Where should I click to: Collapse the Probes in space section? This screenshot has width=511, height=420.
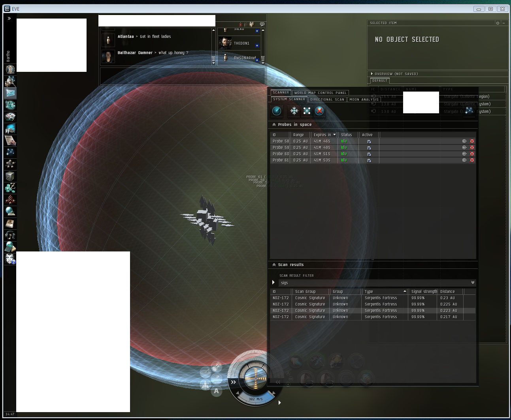(x=274, y=125)
